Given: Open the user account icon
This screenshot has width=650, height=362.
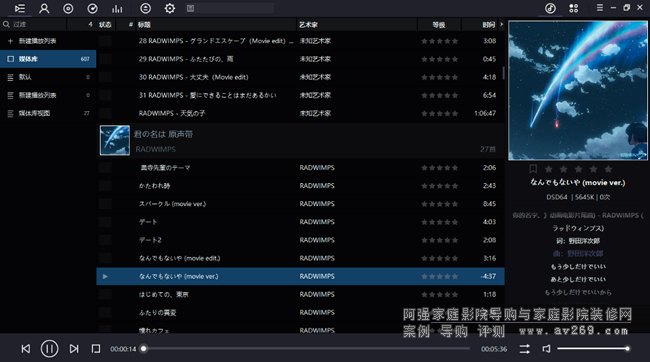Looking at the screenshot, I should (x=44, y=8).
